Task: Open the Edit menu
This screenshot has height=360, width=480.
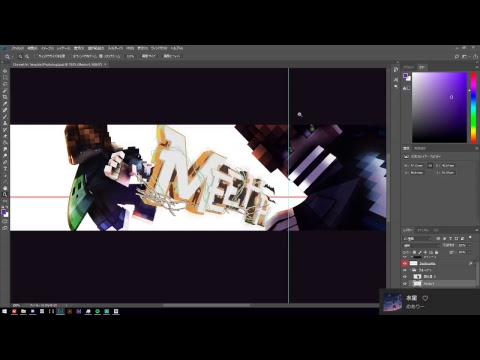Action: tap(32, 48)
